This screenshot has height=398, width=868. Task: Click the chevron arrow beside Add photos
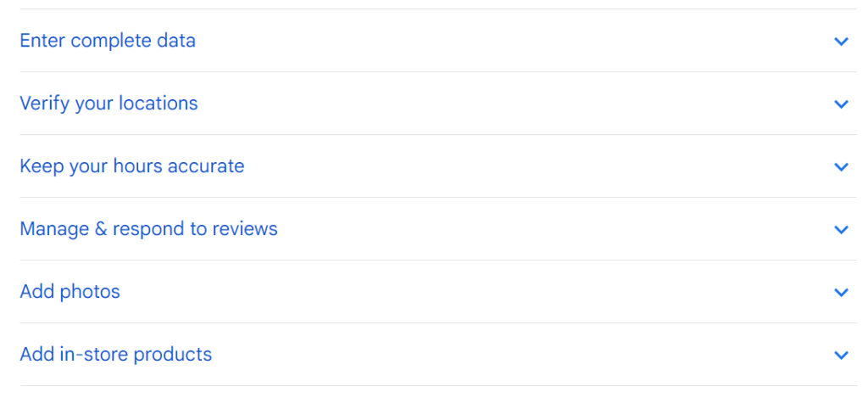point(841,292)
